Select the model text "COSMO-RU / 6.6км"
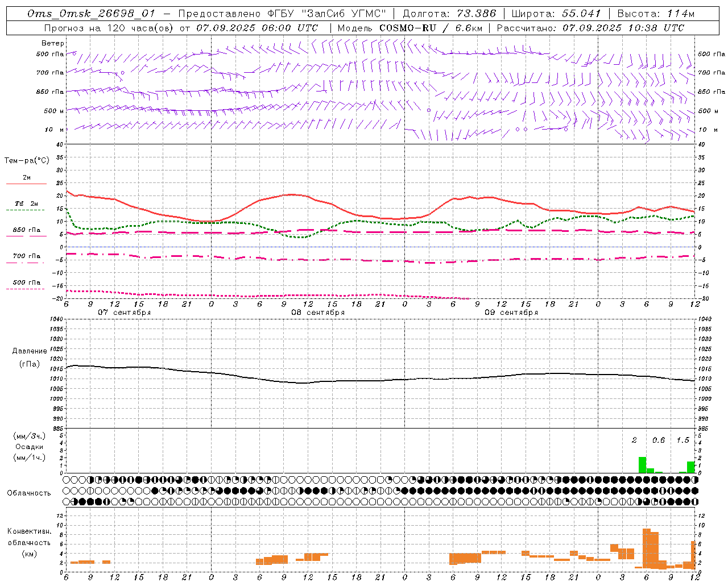 (431, 28)
